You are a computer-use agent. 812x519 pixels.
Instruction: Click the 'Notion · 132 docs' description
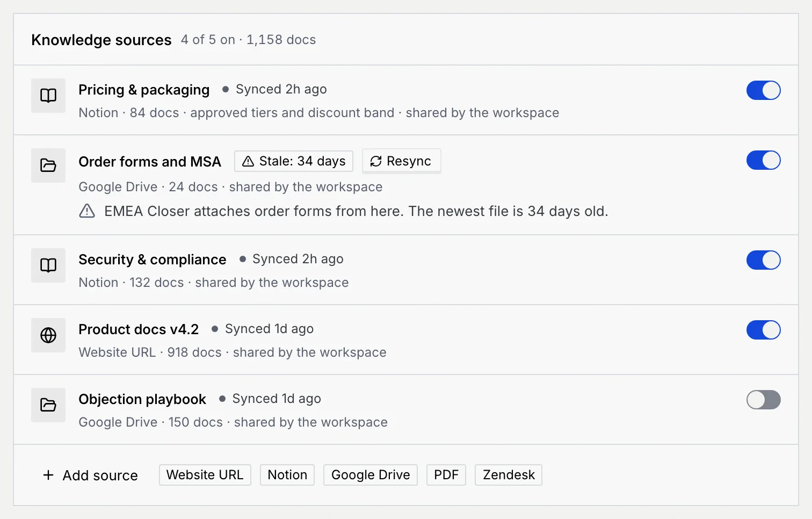click(x=214, y=283)
